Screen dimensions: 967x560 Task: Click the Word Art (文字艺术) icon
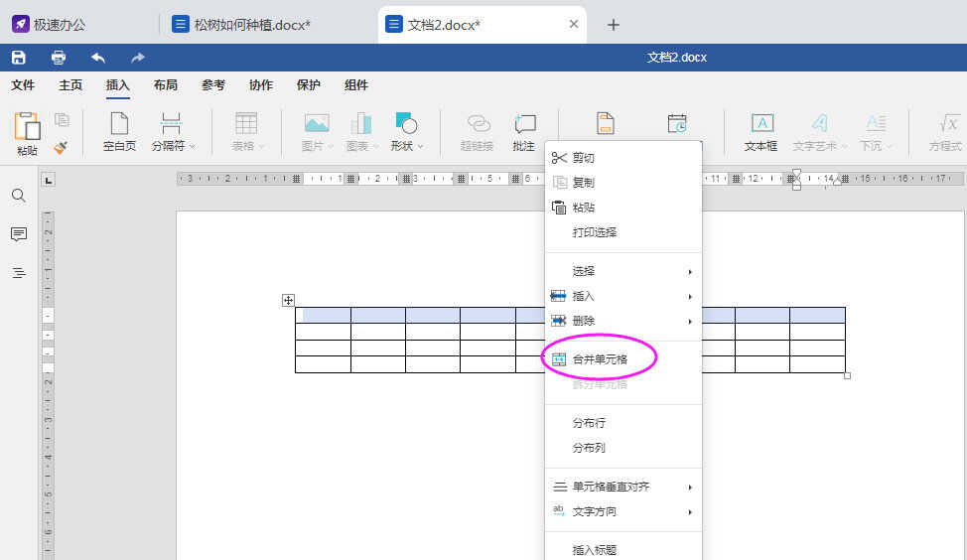point(819,123)
